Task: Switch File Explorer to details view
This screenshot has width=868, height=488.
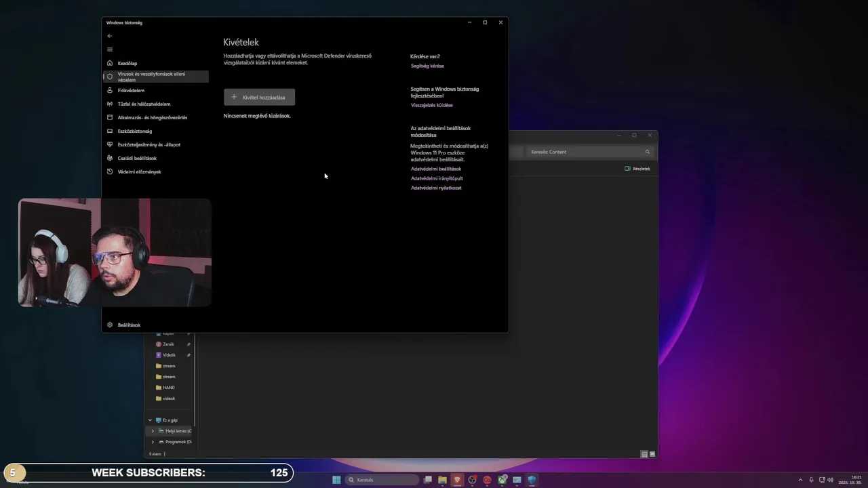Action: tap(644, 454)
